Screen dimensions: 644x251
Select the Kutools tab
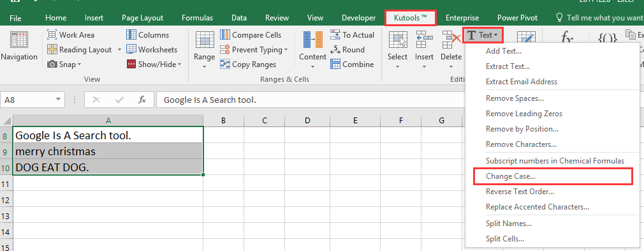[x=410, y=18]
